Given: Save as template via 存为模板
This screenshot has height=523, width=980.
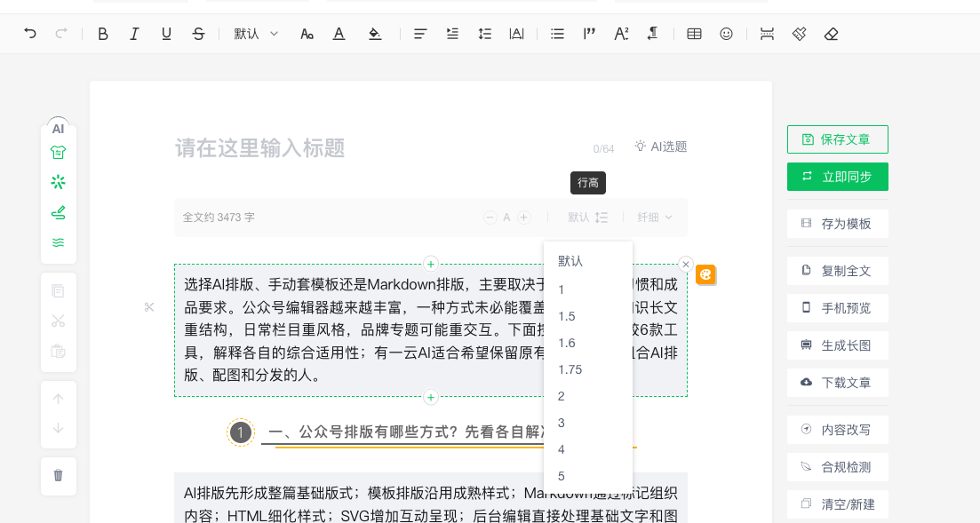Looking at the screenshot, I should 838,224.
